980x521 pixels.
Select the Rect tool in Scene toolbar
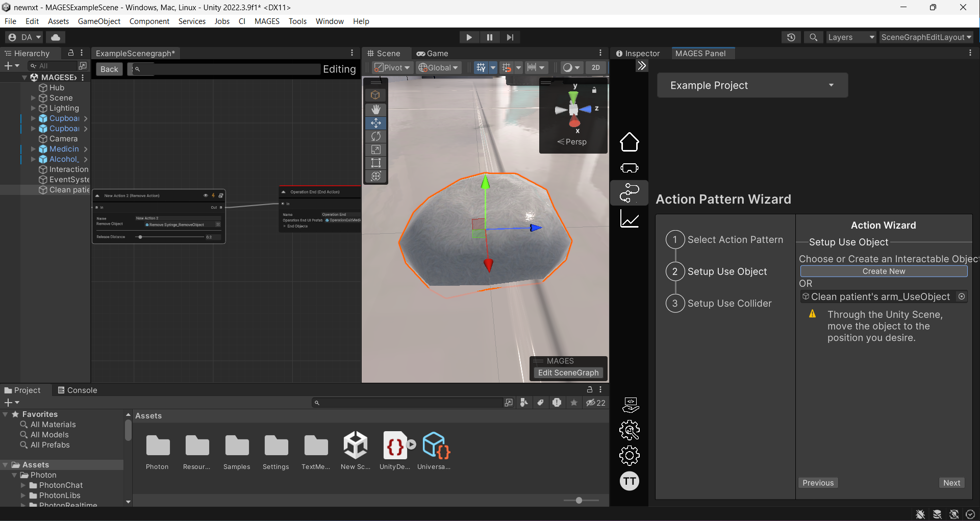376,163
